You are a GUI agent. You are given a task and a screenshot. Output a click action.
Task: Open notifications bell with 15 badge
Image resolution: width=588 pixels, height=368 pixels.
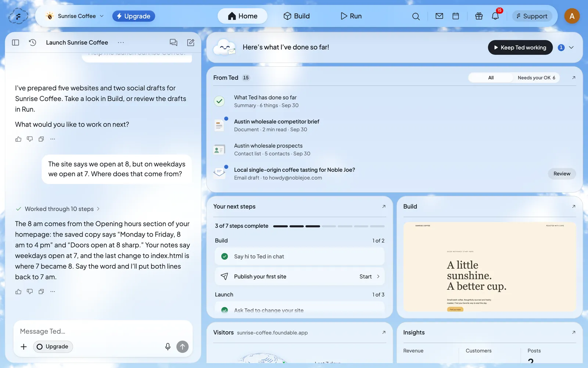tap(495, 16)
